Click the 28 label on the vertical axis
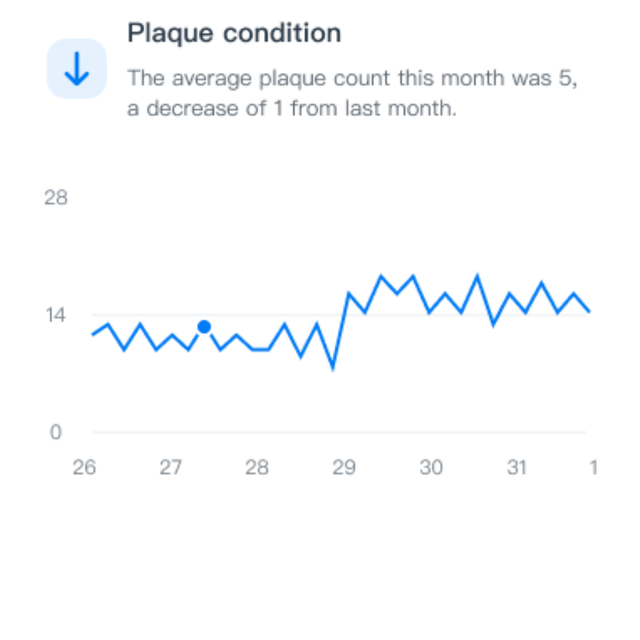Image resolution: width=640 pixels, height=640 pixels. click(x=56, y=198)
